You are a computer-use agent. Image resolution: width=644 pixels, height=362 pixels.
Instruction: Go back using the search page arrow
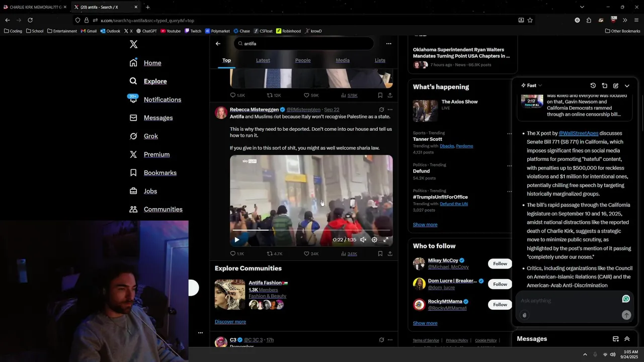[x=218, y=44]
